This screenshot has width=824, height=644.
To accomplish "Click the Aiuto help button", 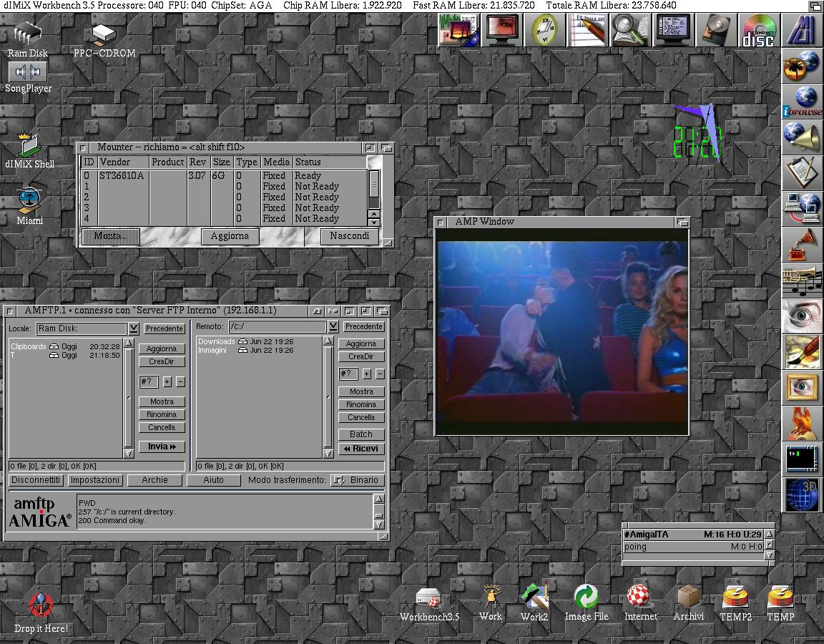I will (x=213, y=480).
